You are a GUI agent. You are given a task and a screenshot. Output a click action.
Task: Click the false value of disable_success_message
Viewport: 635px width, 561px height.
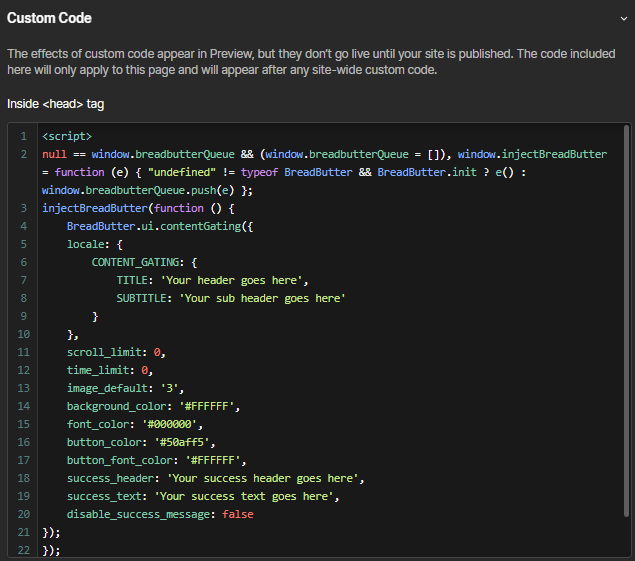[238, 514]
